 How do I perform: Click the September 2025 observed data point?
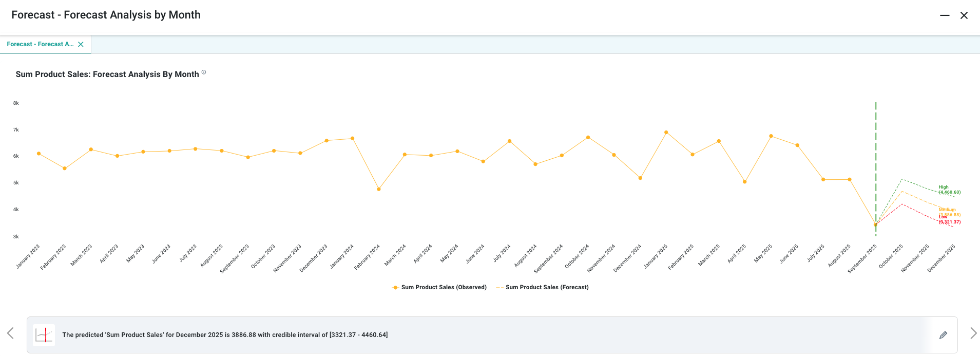point(875,224)
